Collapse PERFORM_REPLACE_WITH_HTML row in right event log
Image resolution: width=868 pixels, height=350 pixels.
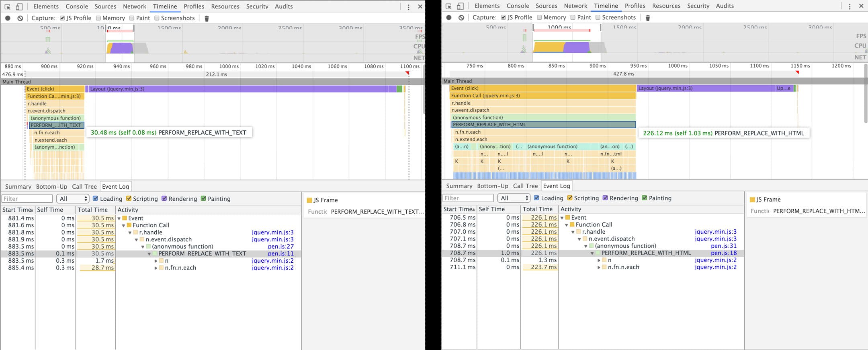(592, 253)
